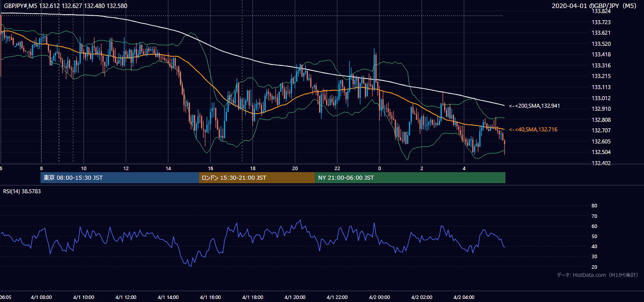Click the 4/1 20:00 time axis label

(295, 297)
